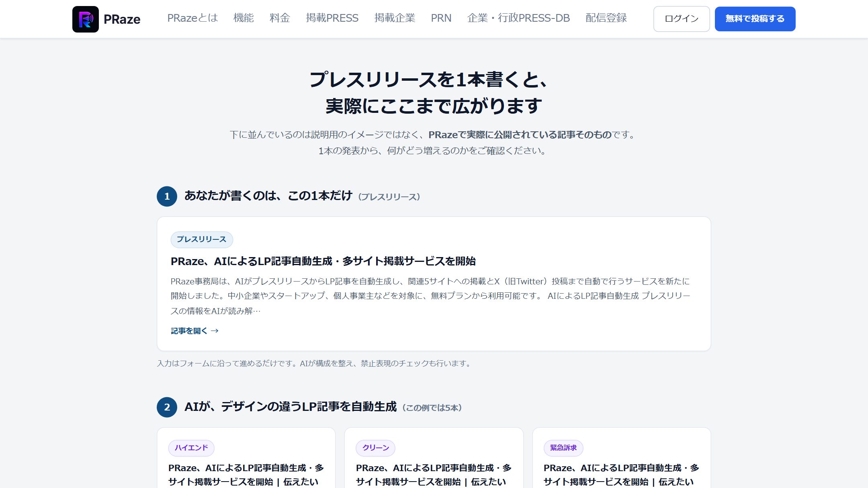Click the PRaze brand name text

coord(122,19)
